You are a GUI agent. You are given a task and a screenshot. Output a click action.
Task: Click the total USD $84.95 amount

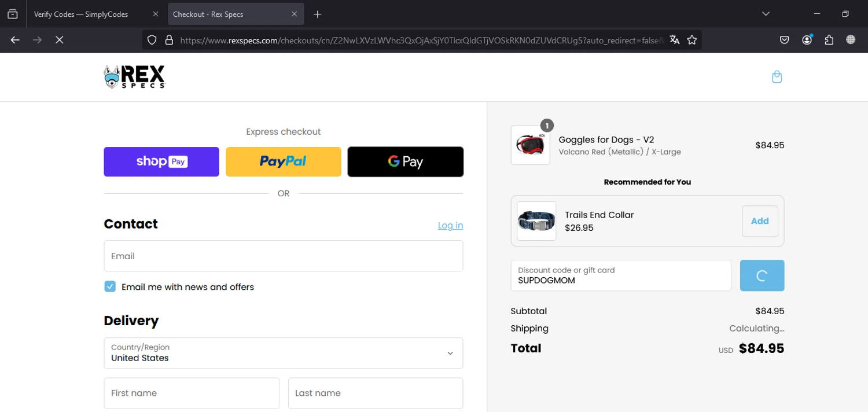[762, 348]
